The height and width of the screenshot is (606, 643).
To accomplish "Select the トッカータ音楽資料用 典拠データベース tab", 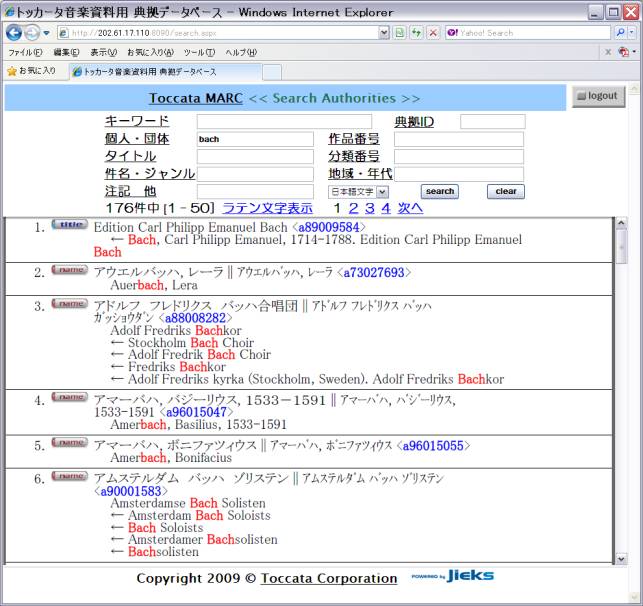I will point(165,72).
